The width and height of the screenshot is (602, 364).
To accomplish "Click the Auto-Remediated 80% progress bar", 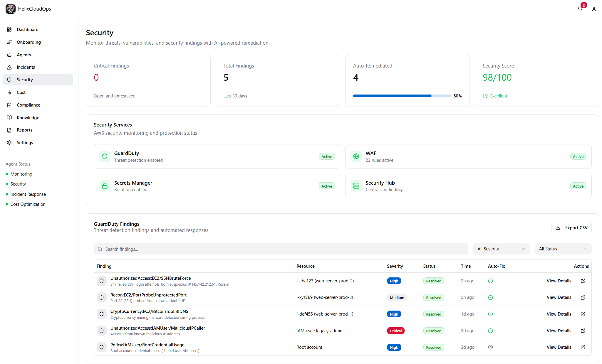I will (402, 96).
